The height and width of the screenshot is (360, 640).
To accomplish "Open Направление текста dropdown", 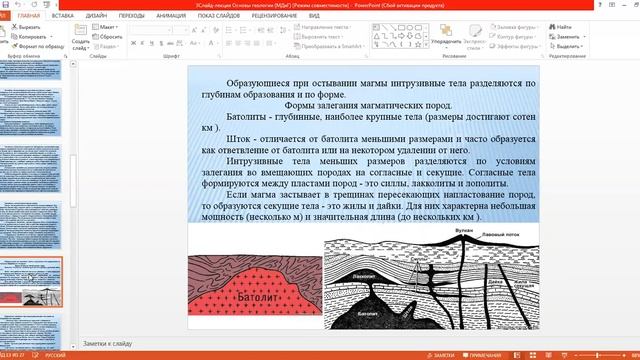I will point(322,27).
